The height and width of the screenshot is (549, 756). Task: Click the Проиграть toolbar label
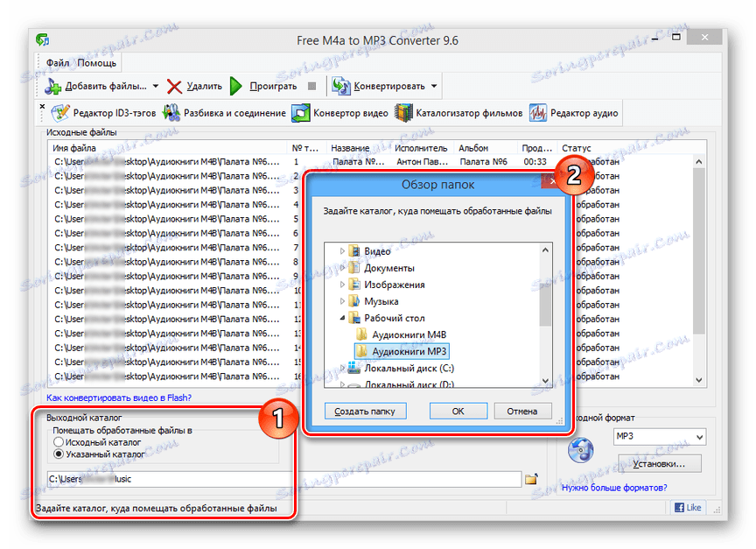click(273, 87)
